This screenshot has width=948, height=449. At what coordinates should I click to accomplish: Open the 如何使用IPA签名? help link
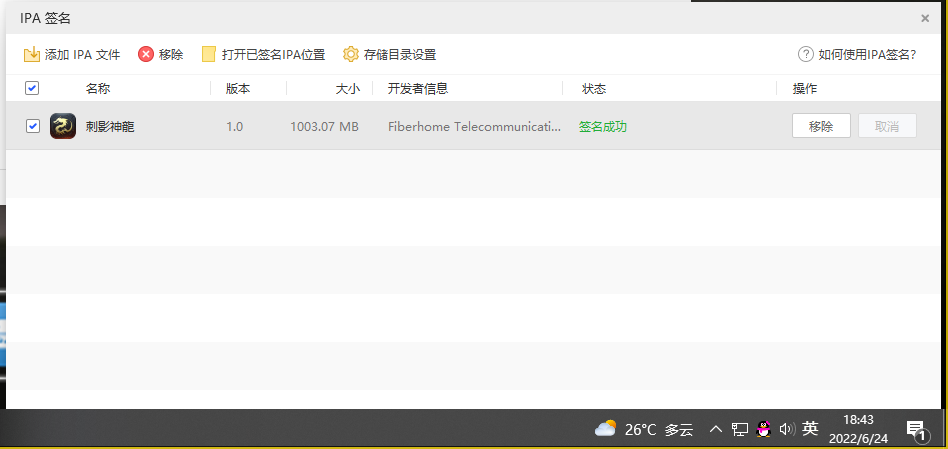pos(867,55)
